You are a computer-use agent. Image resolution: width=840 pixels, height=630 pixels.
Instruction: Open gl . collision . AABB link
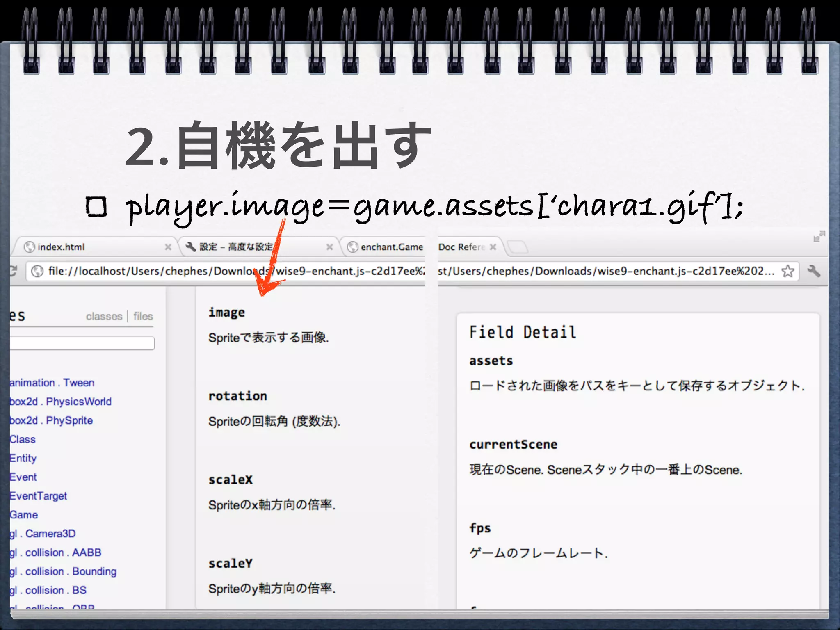[x=55, y=552]
